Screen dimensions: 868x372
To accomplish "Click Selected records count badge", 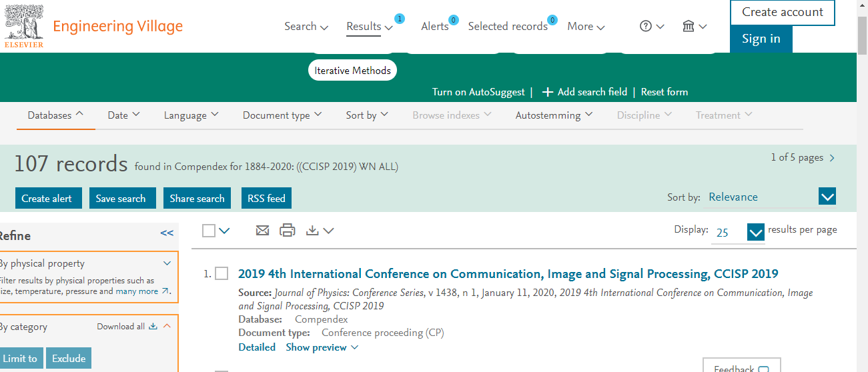I will 552,20.
